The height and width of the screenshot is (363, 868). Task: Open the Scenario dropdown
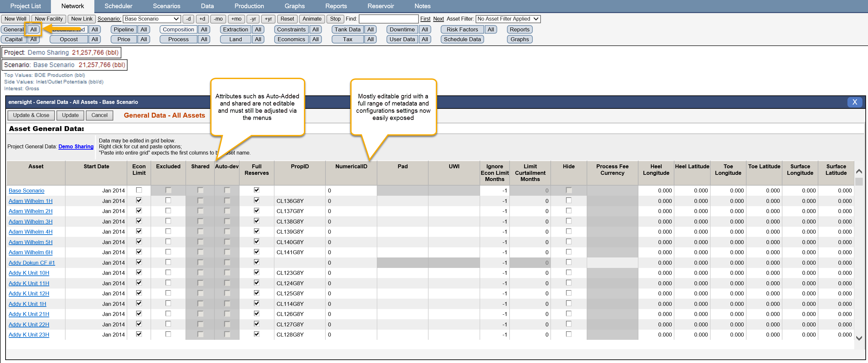point(152,19)
